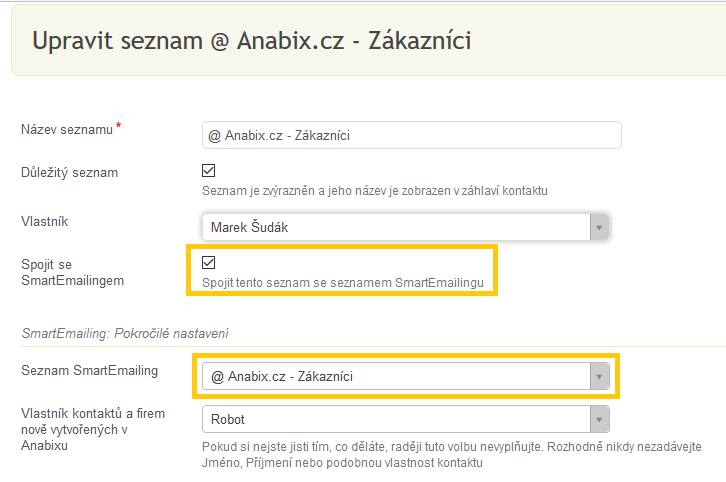Click the Vlastník label text
This screenshot has width=726, height=482.
click(44, 221)
